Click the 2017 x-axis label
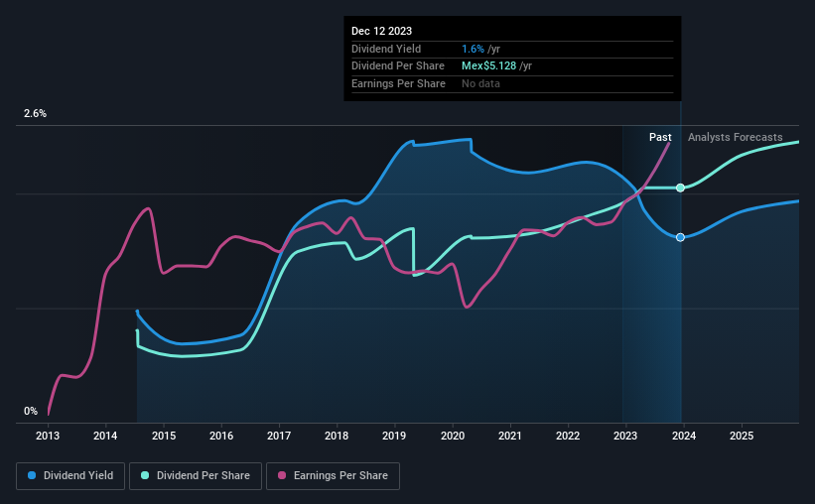 [279, 436]
